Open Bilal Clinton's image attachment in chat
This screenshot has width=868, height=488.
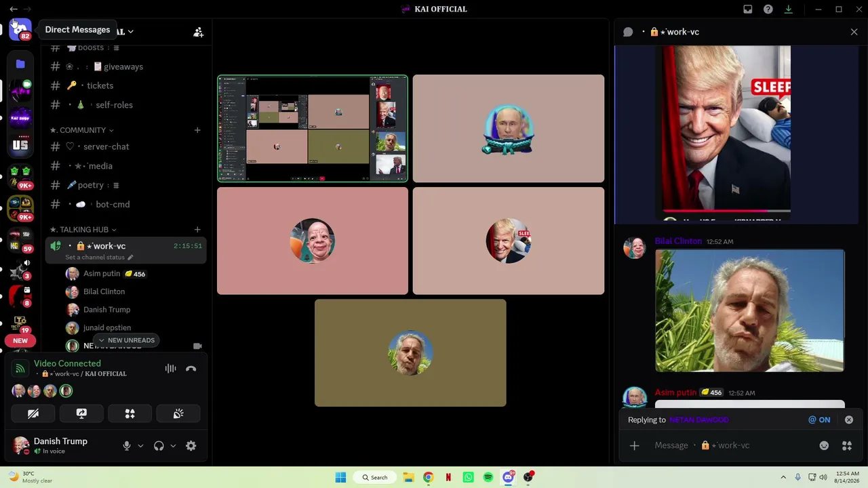coord(749,311)
